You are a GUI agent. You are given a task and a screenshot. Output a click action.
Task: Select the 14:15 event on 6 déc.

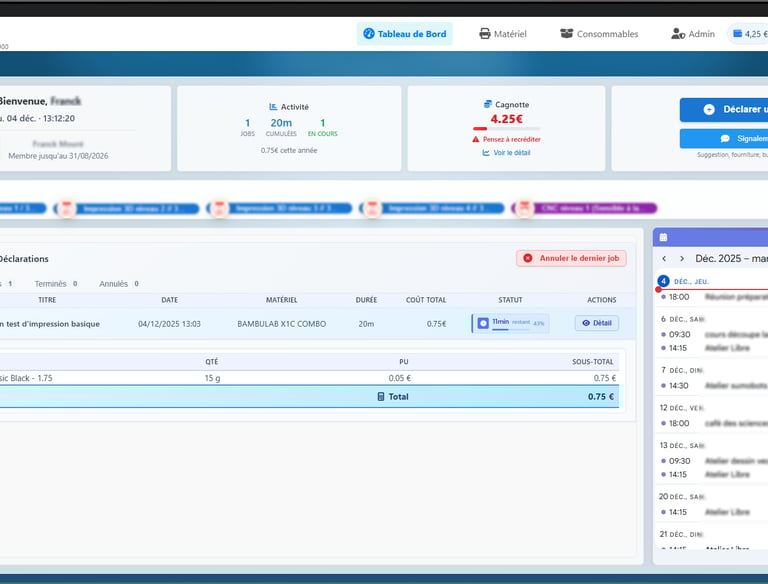pos(714,348)
